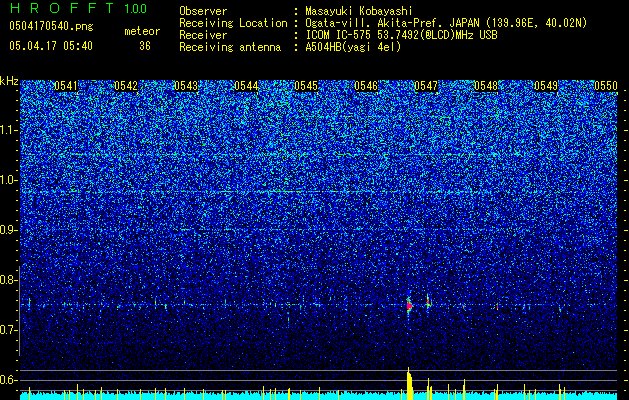Click the 0550 time marker label
This screenshot has width=629, height=400.
606,86
